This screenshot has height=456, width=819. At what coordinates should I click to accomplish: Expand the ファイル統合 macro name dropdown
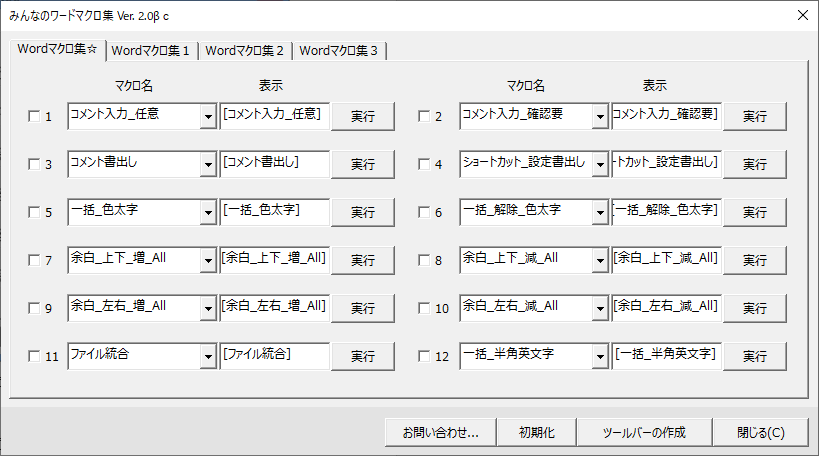point(208,356)
